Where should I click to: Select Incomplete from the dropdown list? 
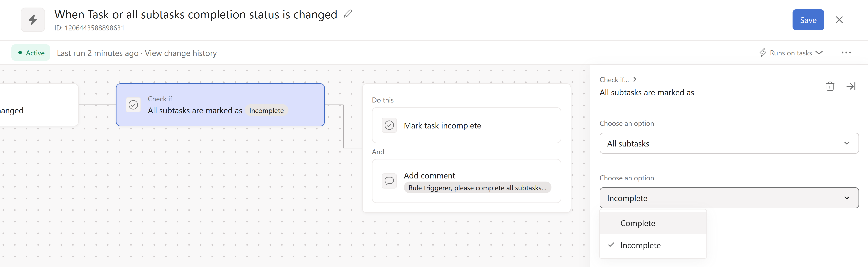coord(640,245)
